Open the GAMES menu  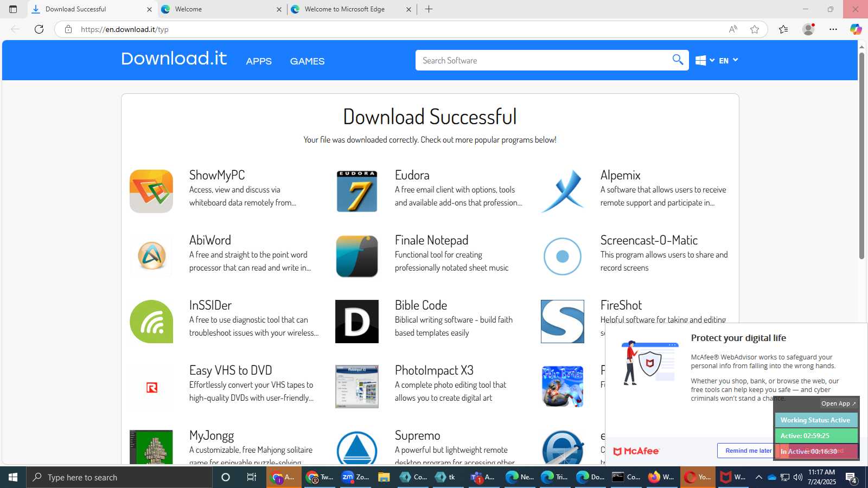tap(307, 61)
